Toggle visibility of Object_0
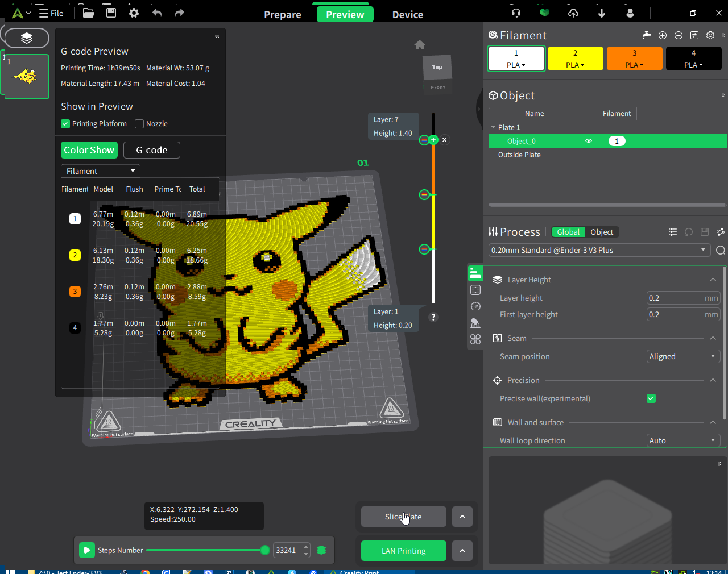This screenshot has width=728, height=574. (x=589, y=141)
